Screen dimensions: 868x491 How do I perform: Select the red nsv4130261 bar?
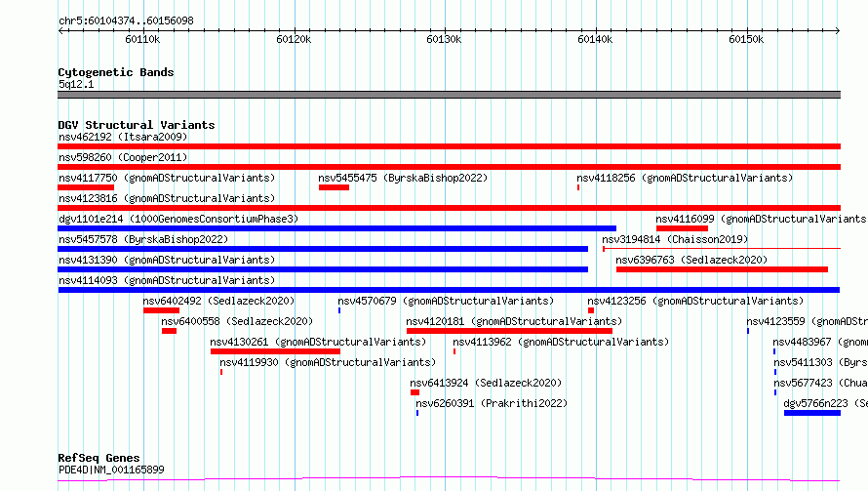[276, 351]
